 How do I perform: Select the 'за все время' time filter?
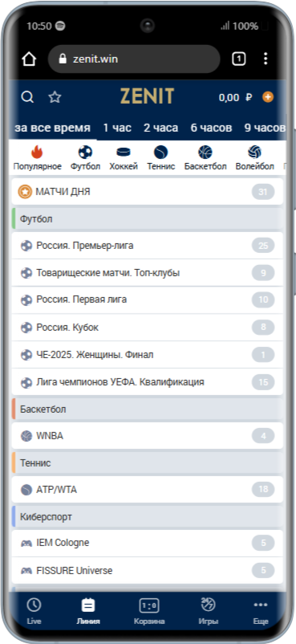(x=53, y=128)
